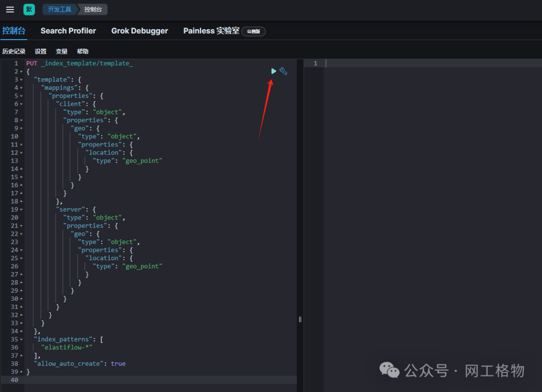Run the request with the play button
The width and height of the screenshot is (542, 392).
(274, 71)
